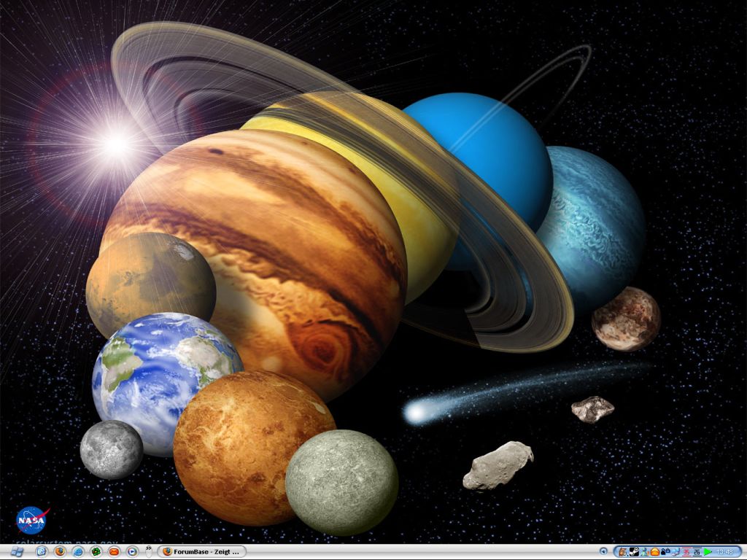Open ICQ green flower quick launch icon
The image size is (747, 560).
(96, 551)
